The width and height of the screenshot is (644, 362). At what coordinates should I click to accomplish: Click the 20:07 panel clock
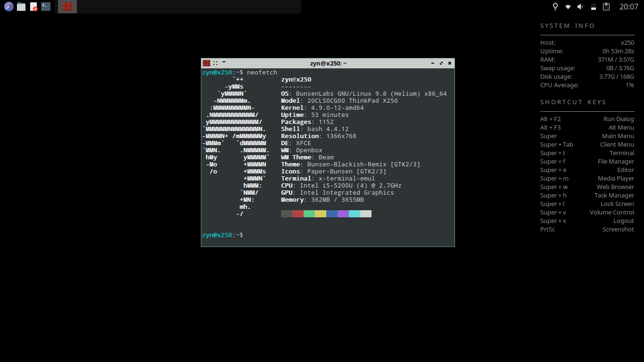coord(628,7)
